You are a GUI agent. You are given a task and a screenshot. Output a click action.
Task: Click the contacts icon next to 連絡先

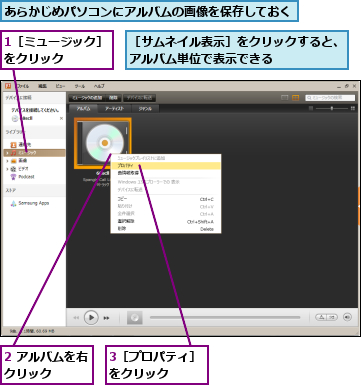pos(13,145)
